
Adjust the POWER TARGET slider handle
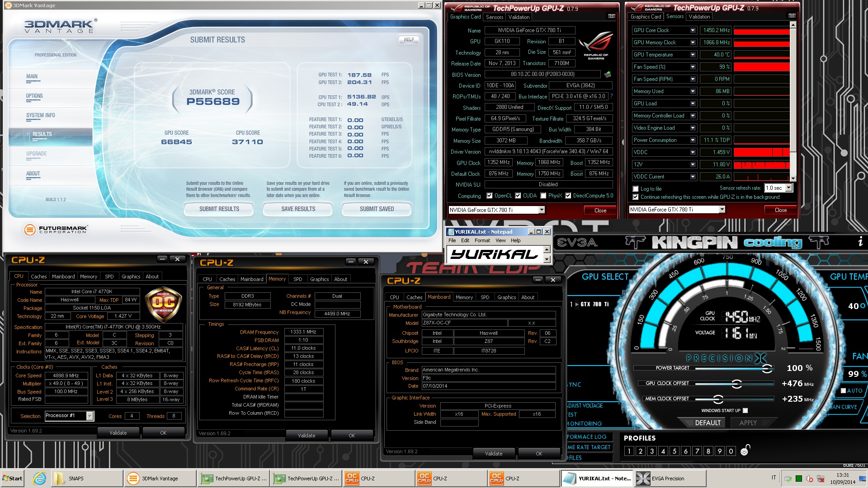[767, 368]
